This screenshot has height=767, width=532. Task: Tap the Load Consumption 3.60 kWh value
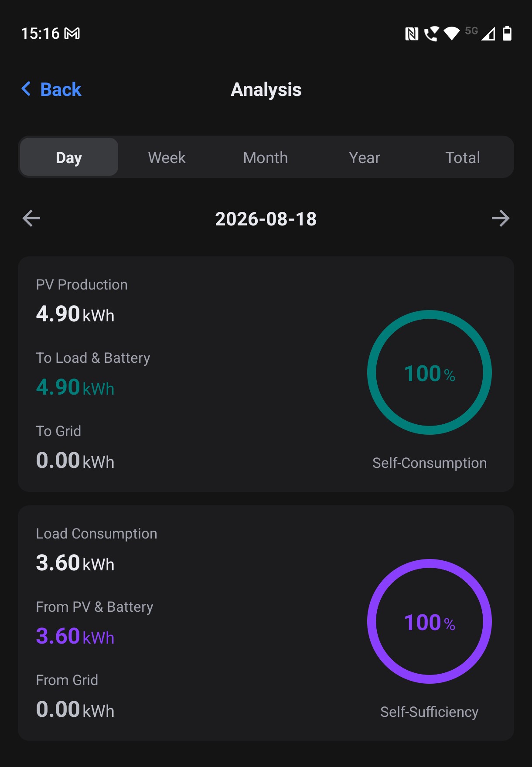[75, 563]
